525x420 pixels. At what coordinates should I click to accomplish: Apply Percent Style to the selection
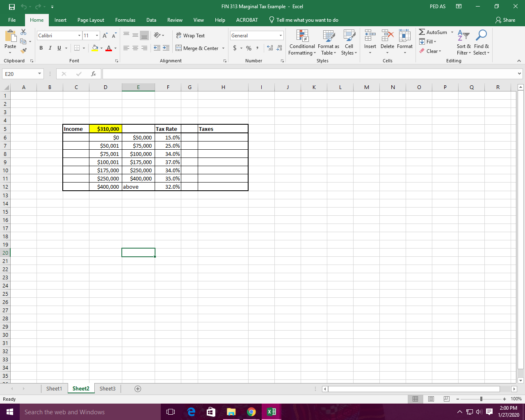[248, 48]
